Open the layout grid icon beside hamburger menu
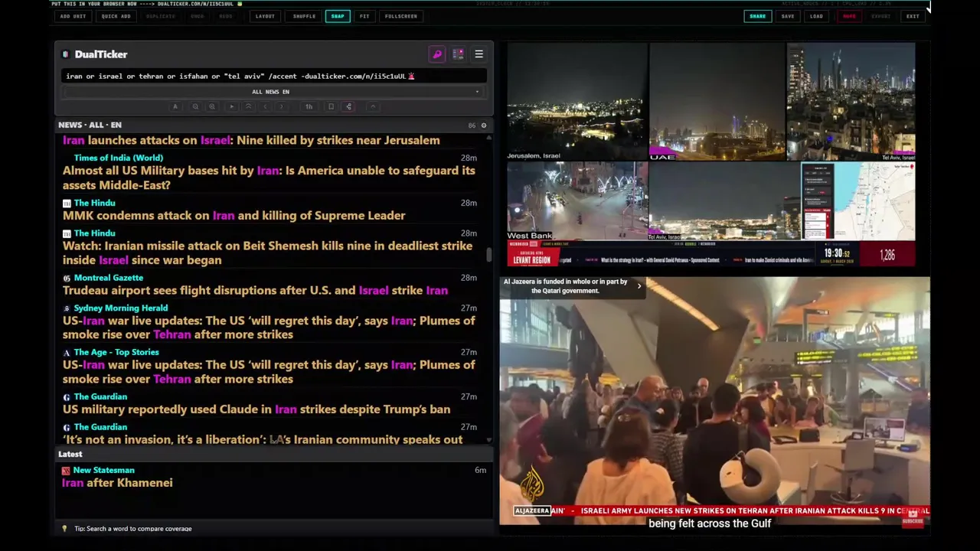Screen dimensions: 980x551 pyautogui.click(x=458, y=54)
